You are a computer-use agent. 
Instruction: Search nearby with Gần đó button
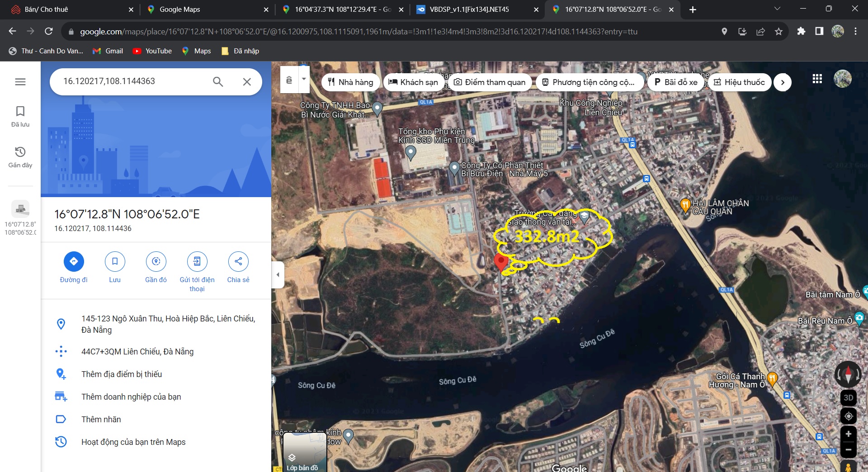tap(156, 267)
